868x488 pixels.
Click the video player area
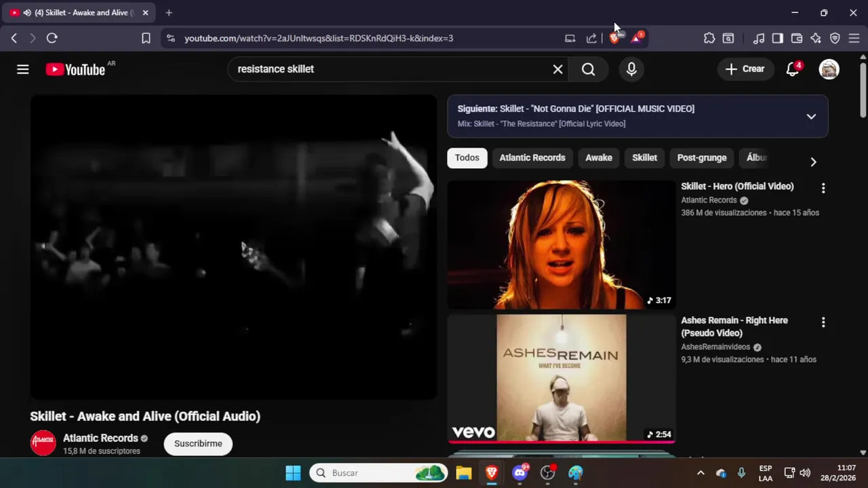pos(233,247)
